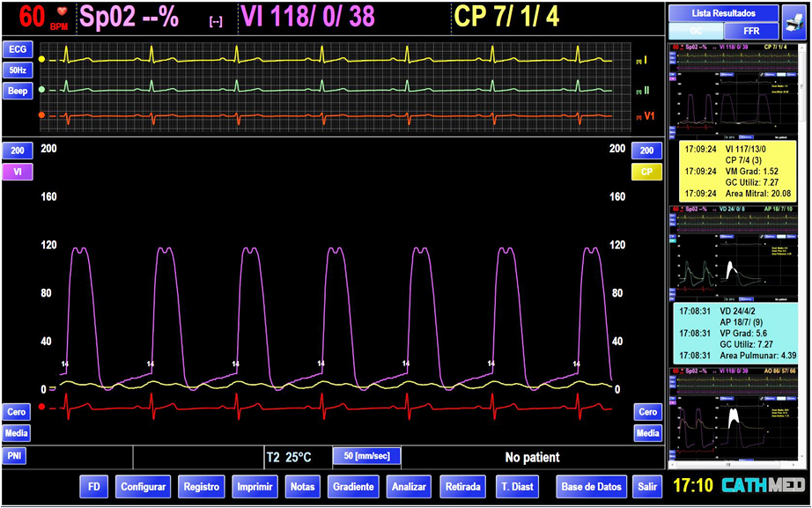Toggle the Beep sound button
This screenshot has height=508, width=812.
(18, 91)
